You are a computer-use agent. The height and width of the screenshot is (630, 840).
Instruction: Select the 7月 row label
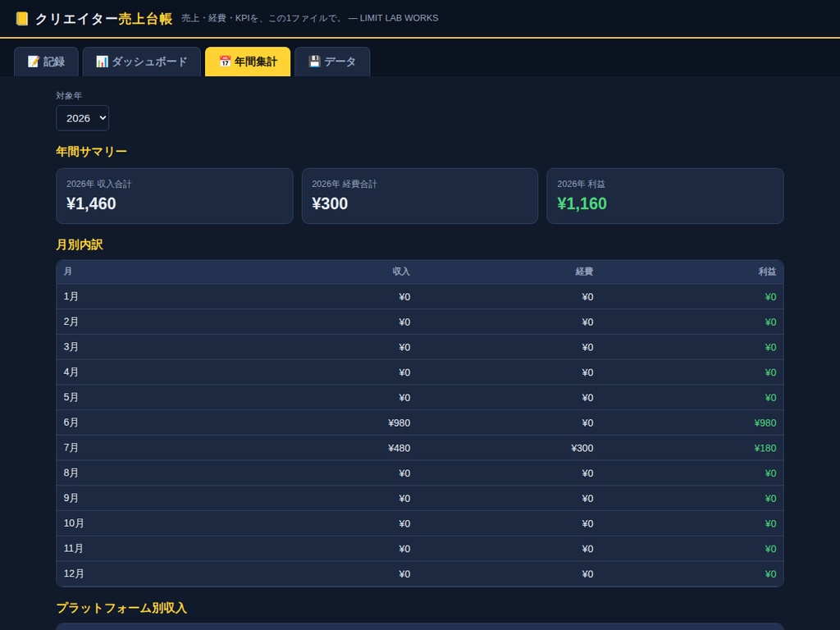[71, 448]
